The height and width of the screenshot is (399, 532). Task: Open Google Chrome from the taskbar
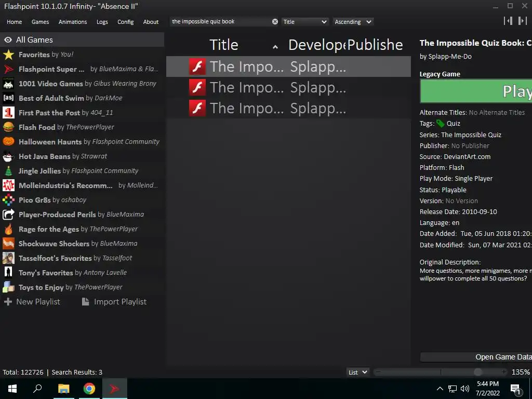click(89, 389)
